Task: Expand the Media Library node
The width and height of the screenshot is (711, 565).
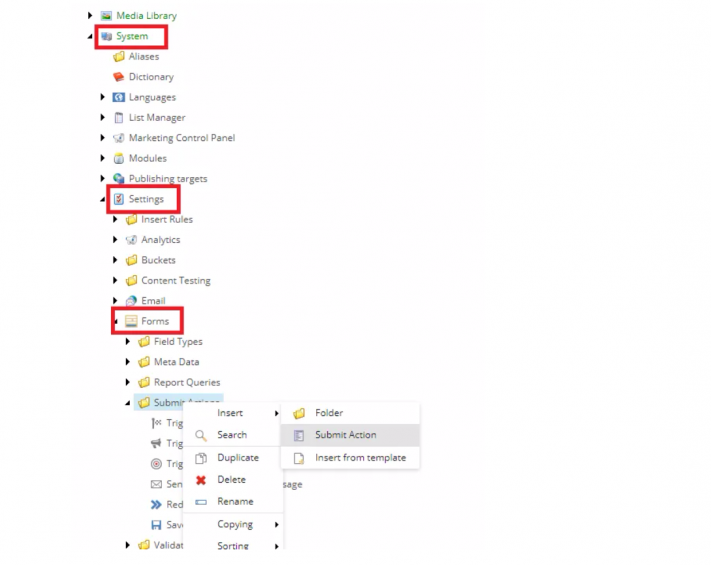Action: (x=90, y=15)
